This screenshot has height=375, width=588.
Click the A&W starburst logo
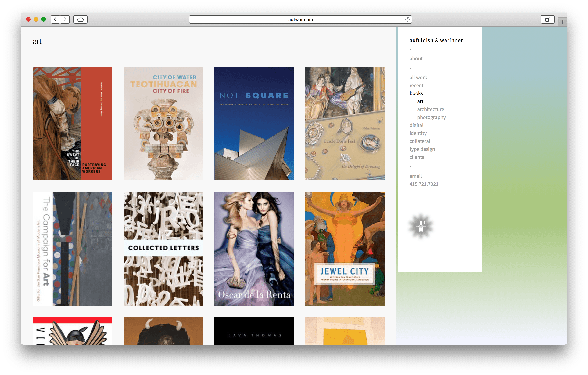pyautogui.click(x=421, y=226)
